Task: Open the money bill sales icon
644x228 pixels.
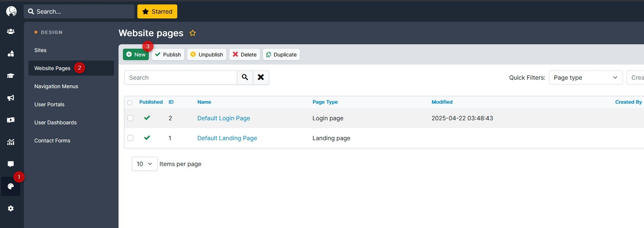Action: pyautogui.click(x=11, y=120)
